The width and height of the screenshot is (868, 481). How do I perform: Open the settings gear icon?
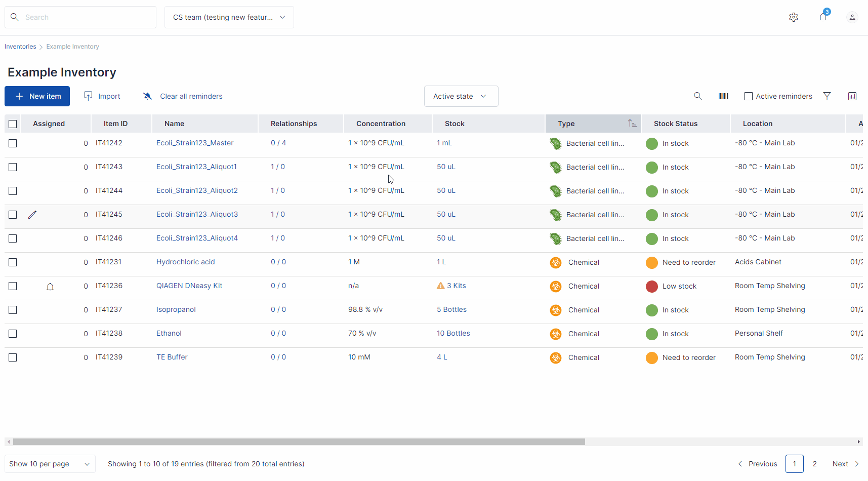793,17
